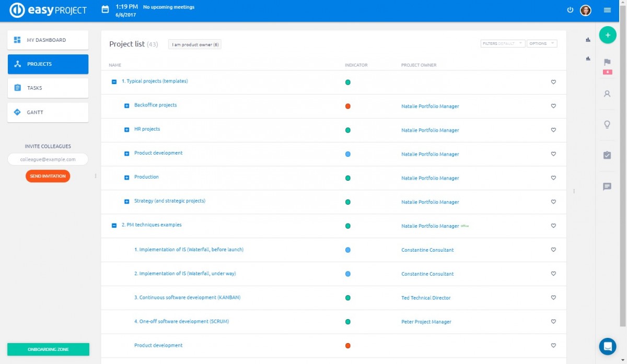This screenshot has width=627, height=364.
Task: Open the green plus creation button
Action: (608, 35)
